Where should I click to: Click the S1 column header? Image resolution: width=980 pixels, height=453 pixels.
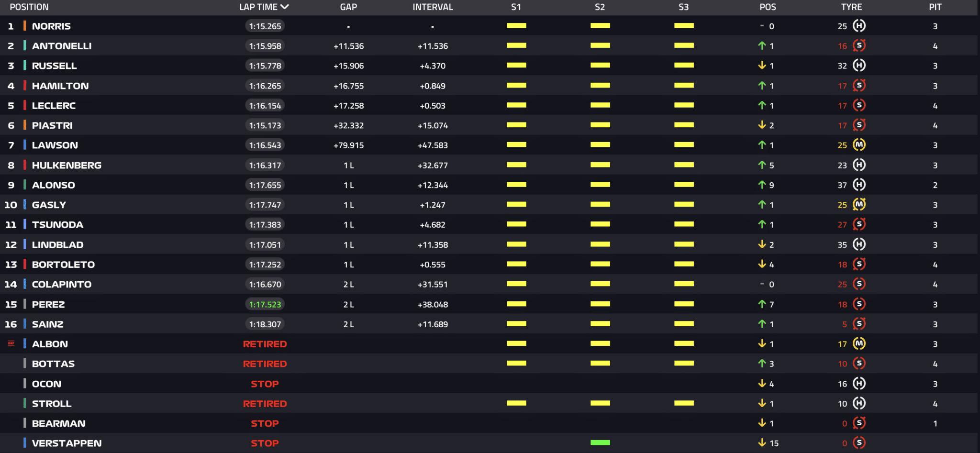pos(516,7)
